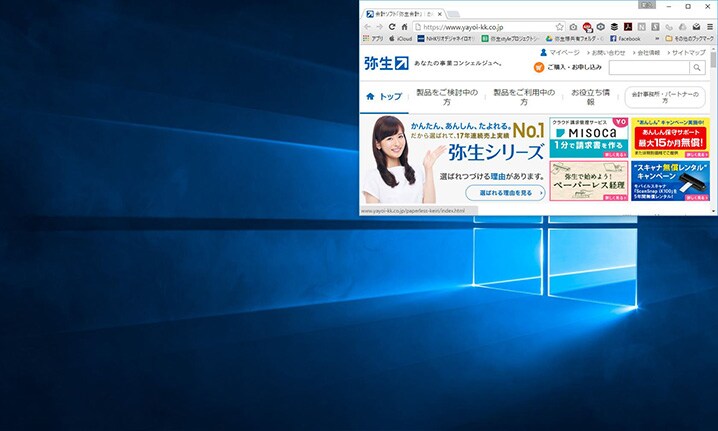
Task: Close the 弥生会計 browser tab
Action: (x=440, y=14)
